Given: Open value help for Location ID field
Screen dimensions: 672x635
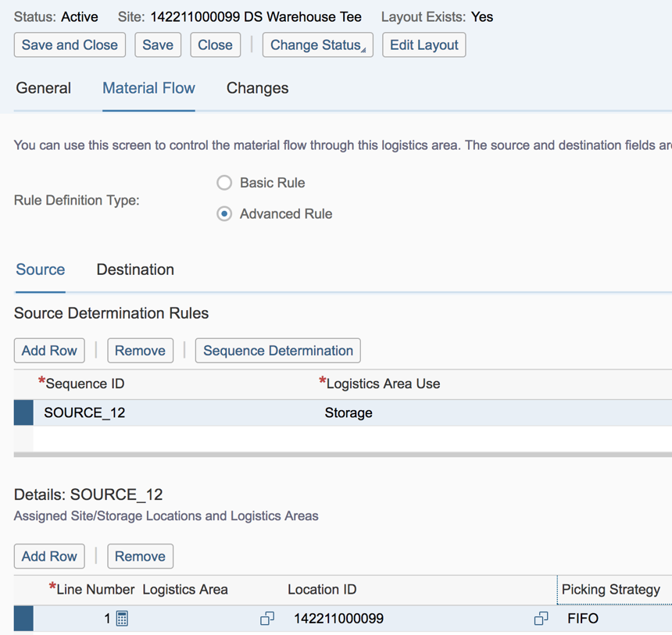Looking at the screenshot, I should (x=541, y=619).
